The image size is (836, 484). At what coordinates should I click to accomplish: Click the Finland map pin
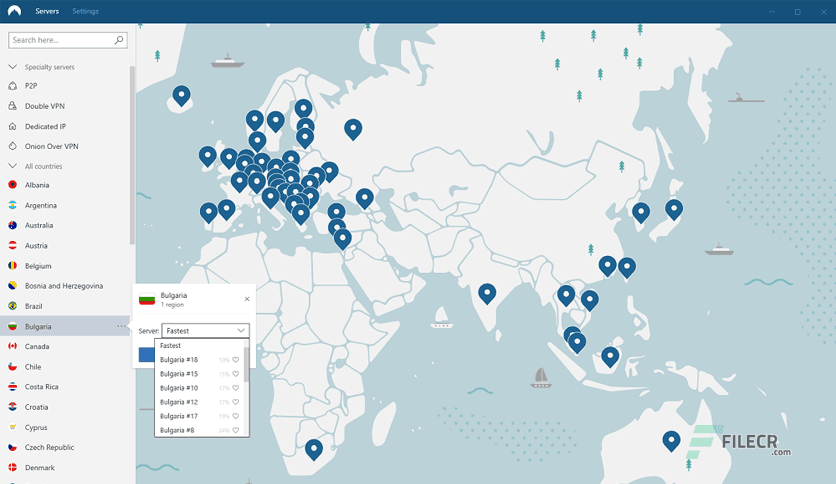tap(303, 109)
